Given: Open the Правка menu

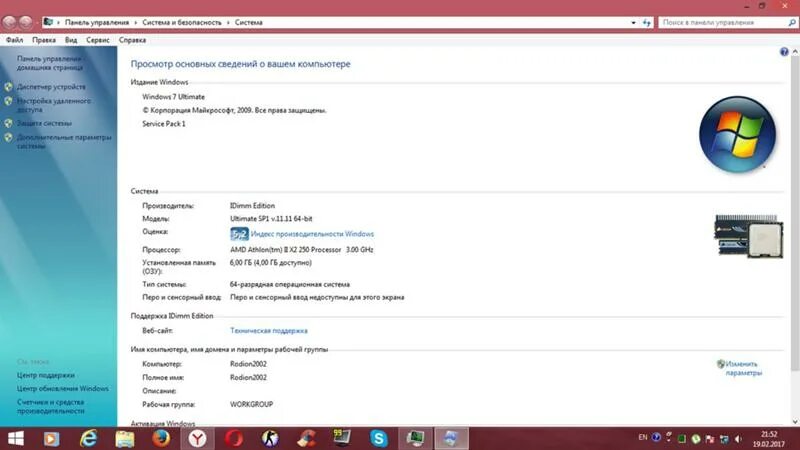Looking at the screenshot, I should 44,40.
